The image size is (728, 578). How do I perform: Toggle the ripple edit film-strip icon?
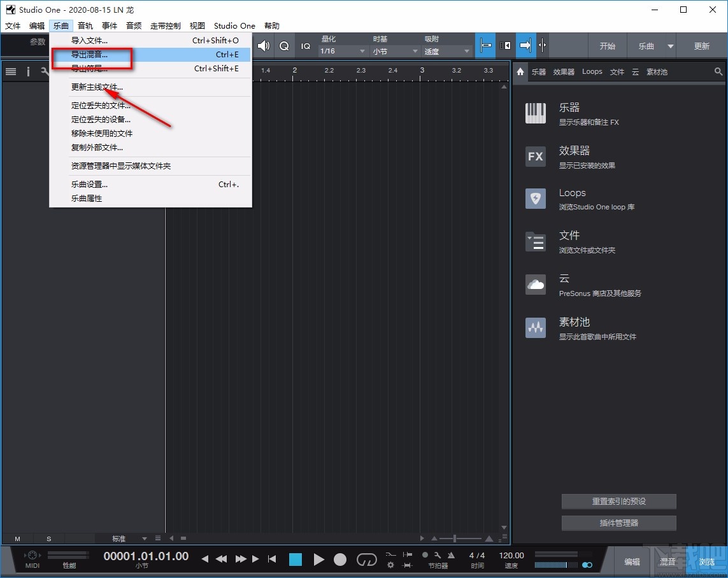(x=504, y=45)
